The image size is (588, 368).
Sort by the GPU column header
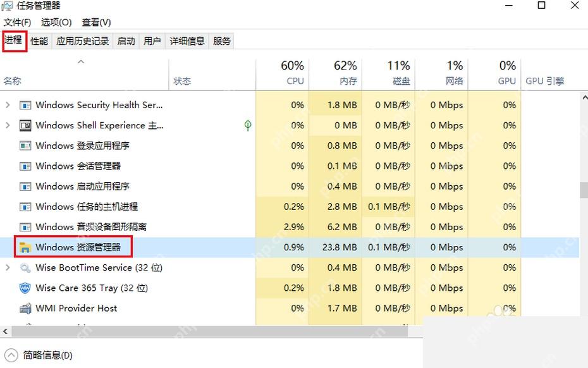pyautogui.click(x=494, y=74)
